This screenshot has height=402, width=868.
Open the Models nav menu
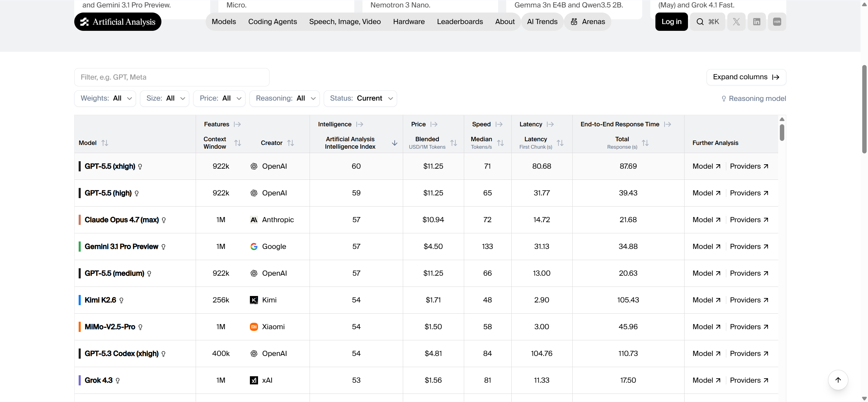224,22
